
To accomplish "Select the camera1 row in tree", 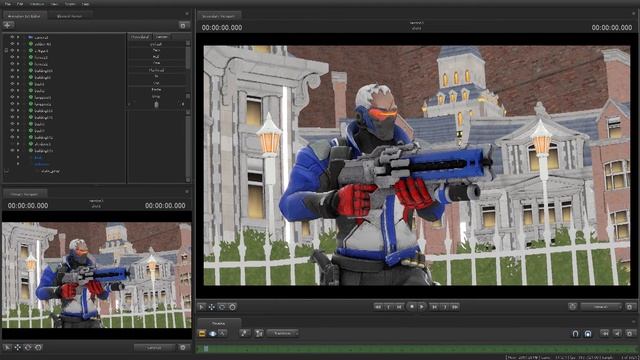I will point(64,37).
